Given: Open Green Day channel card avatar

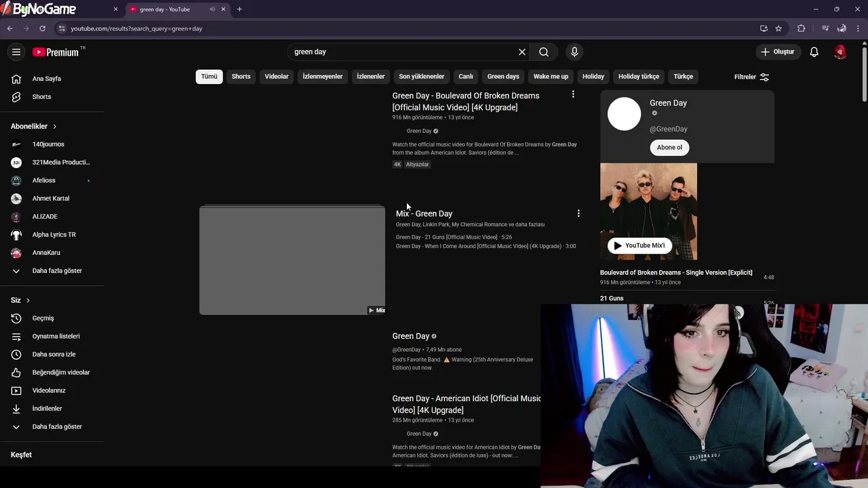Looking at the screenshot, I should [624, 114].
